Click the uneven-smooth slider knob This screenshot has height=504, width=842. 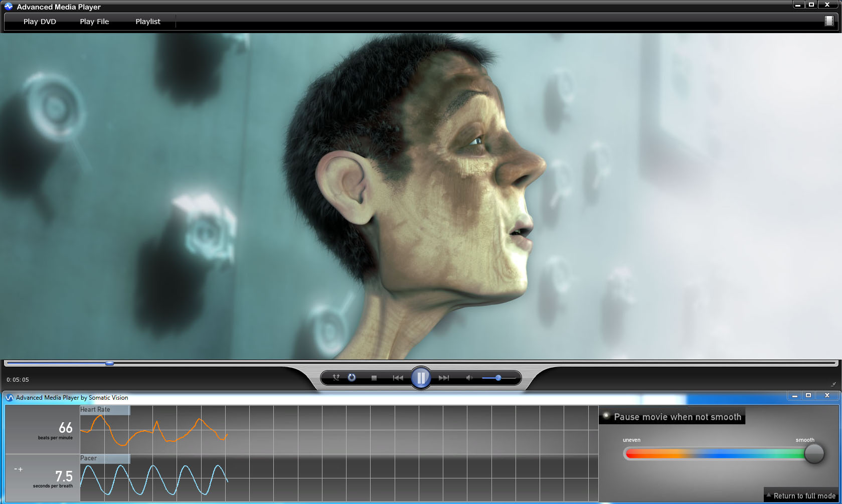tap(814, 454)
